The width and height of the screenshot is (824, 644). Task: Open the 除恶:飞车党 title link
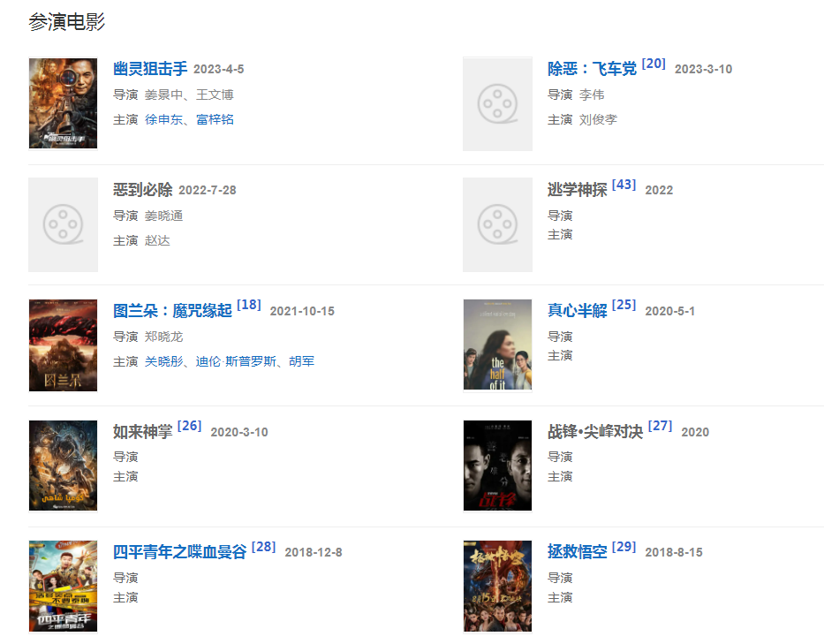pos(592,69)
